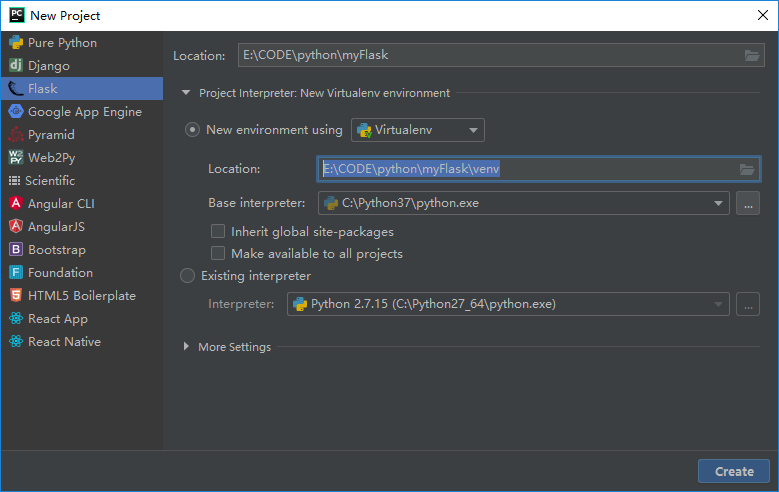Click the AngularJS shield icon
Image resolution: width=779 pixels, height=492 pixels.
click(x=16, y=226)
